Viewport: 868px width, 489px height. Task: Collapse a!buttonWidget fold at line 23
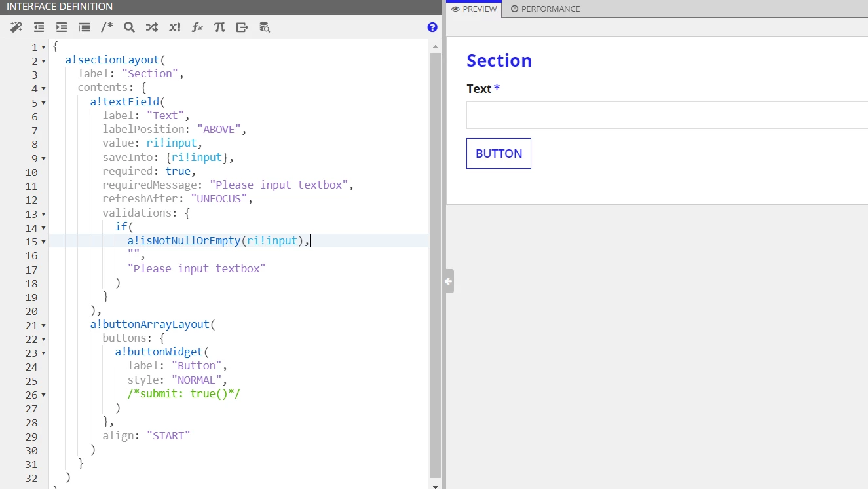coord(44,353)
